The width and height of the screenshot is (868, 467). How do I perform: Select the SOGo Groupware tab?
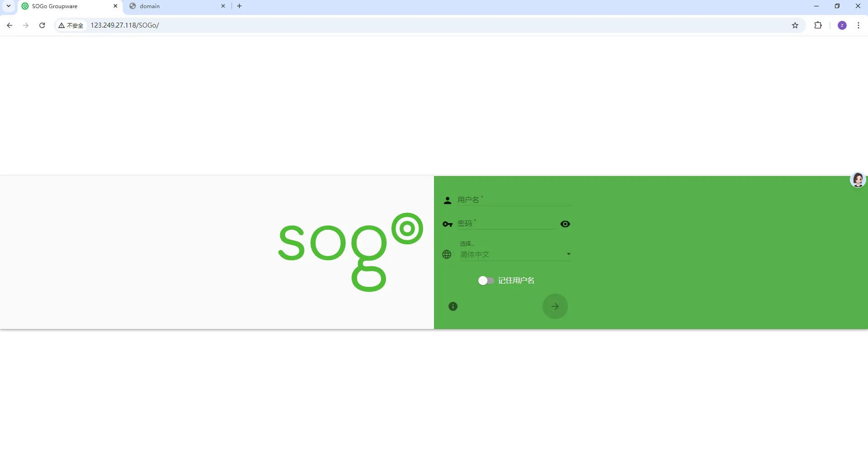69,6
